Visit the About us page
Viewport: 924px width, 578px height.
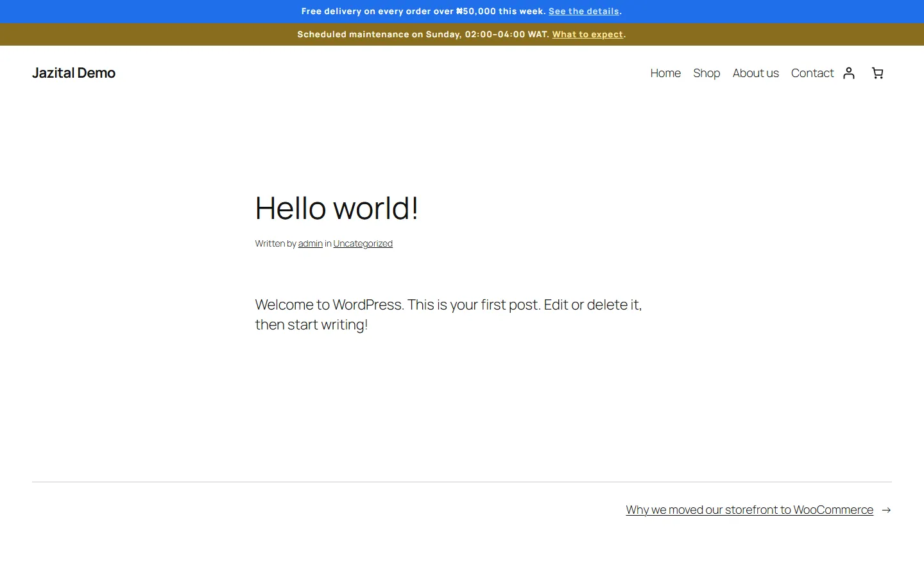pos(756,73)
